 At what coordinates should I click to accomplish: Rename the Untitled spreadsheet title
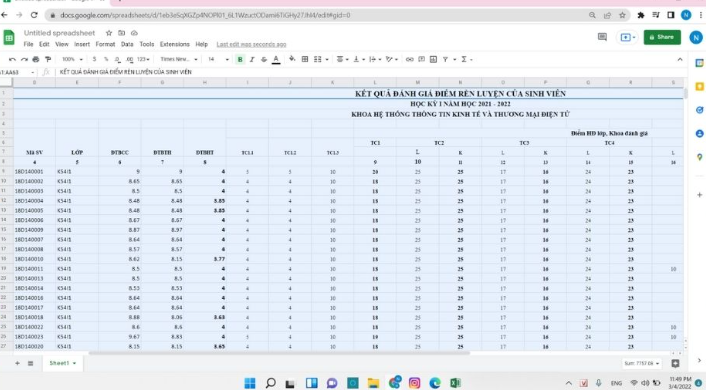click(59, 33)
